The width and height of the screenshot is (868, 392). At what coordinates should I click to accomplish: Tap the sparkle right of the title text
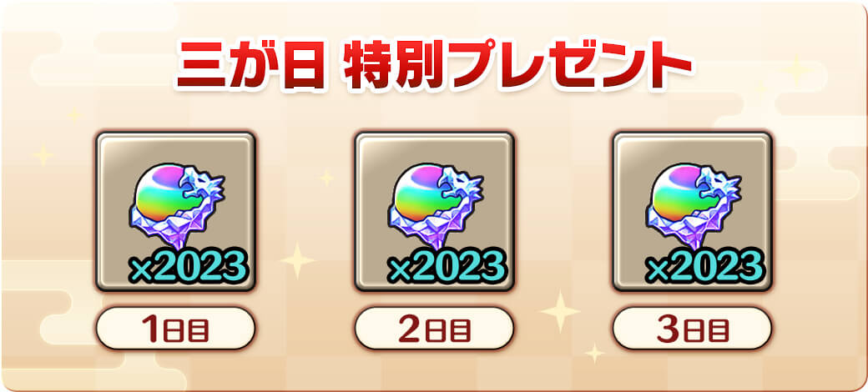click(x=796, y=68)
